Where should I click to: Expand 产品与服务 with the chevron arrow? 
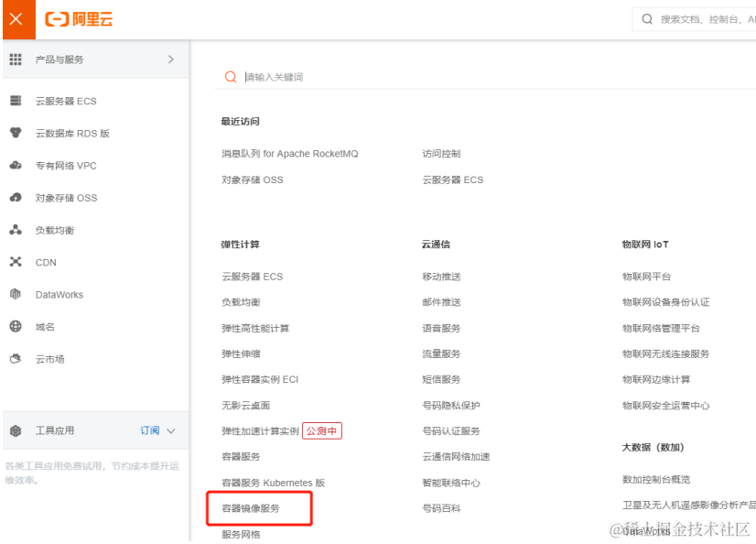click(x=170, y=60)
